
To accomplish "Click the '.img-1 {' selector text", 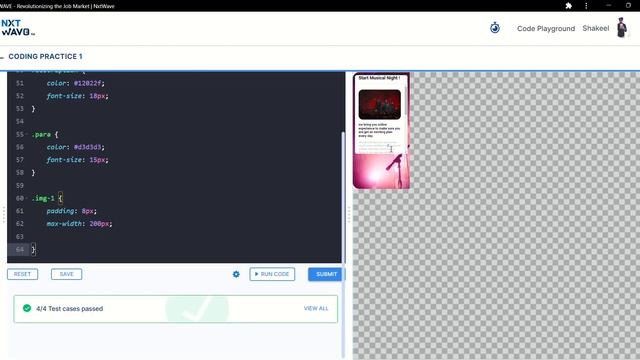I will (x=47, y=198).
